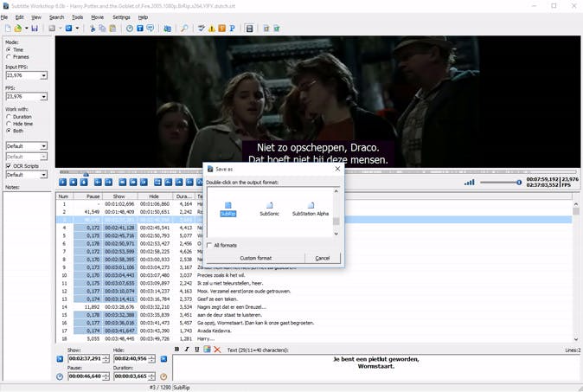Open the Default dropdown below OCR Scripts

(x=44, y=175)
